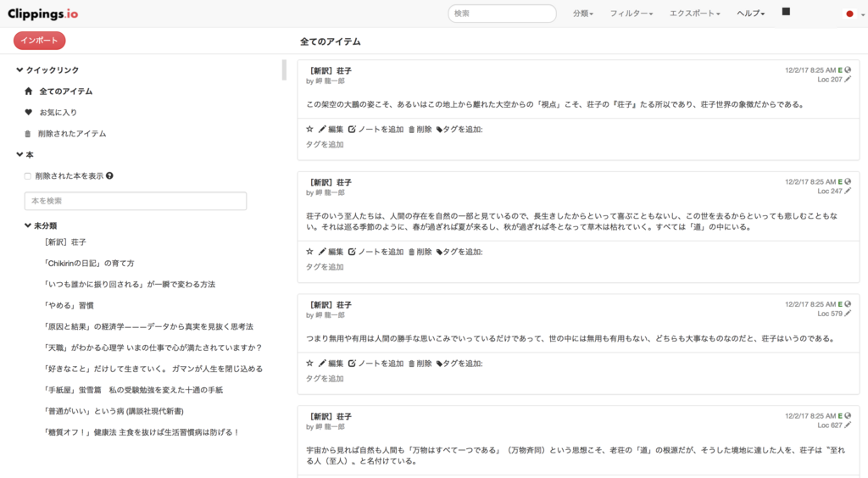This screenshot has height=478, width=868.
Task: Open the Japan flag language selector
Action: pos(853,14)
